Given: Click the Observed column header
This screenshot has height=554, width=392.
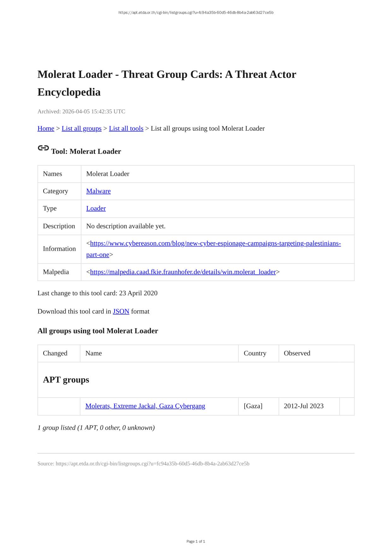Looking at the screenshot, I should (x=297, y=353).
